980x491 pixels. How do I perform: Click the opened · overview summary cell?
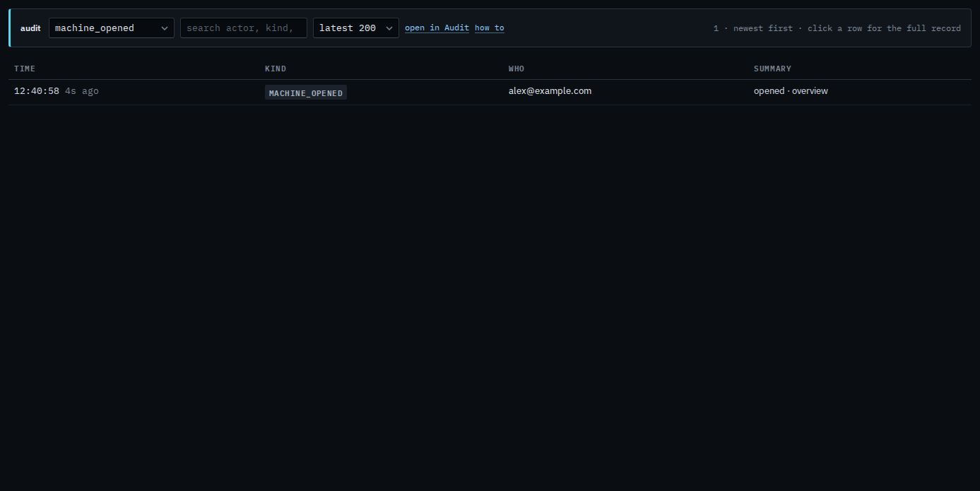coord(791,91)
